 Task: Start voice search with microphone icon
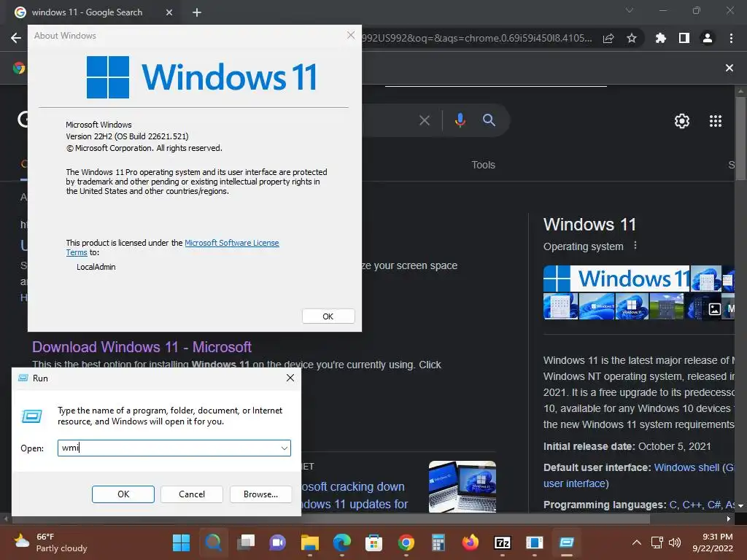click(460, 120)
